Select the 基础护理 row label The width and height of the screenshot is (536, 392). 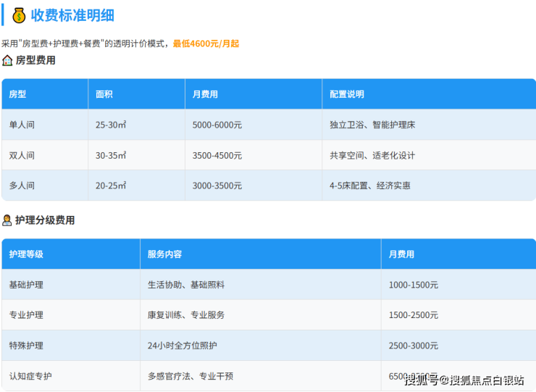click(x=26, y=285)
